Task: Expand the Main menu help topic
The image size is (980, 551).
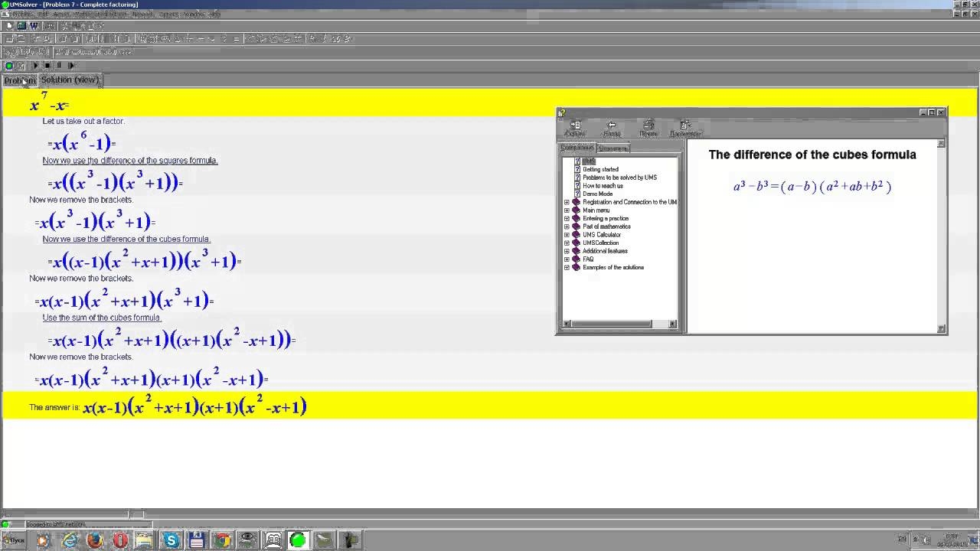Action: tap(567, 210)
